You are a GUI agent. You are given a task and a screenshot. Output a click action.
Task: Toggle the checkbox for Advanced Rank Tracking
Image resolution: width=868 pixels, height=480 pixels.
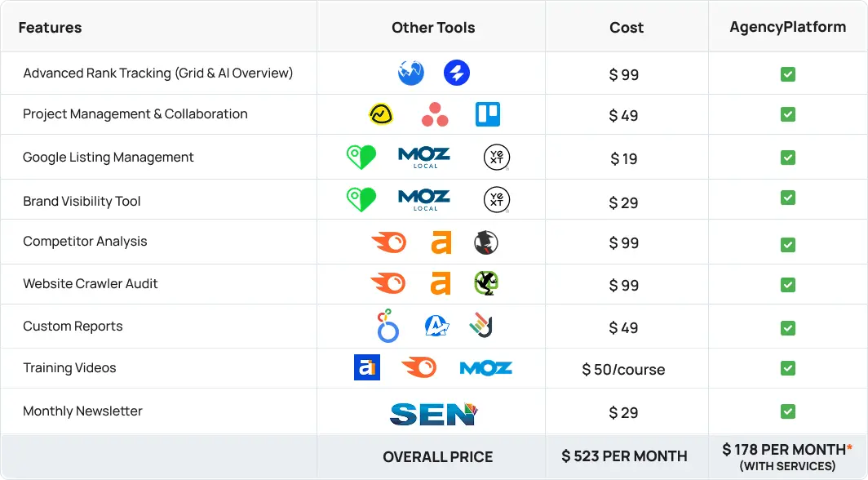[788, 74]
